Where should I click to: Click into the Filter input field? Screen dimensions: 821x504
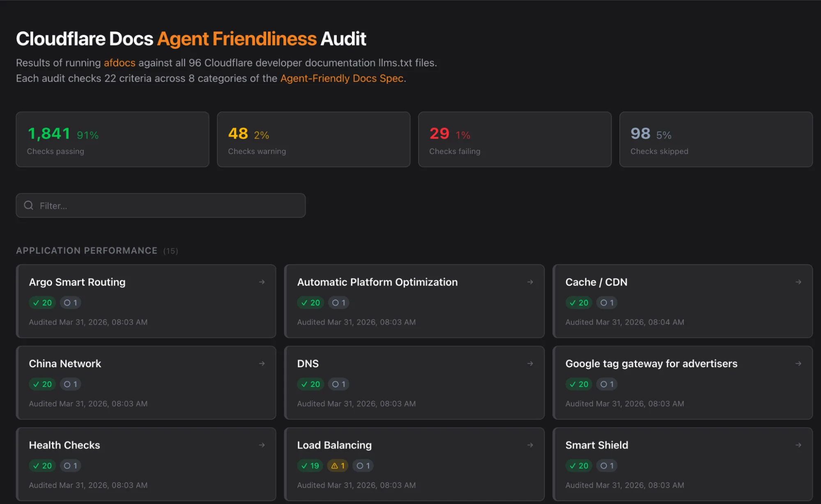coord(161,205)
